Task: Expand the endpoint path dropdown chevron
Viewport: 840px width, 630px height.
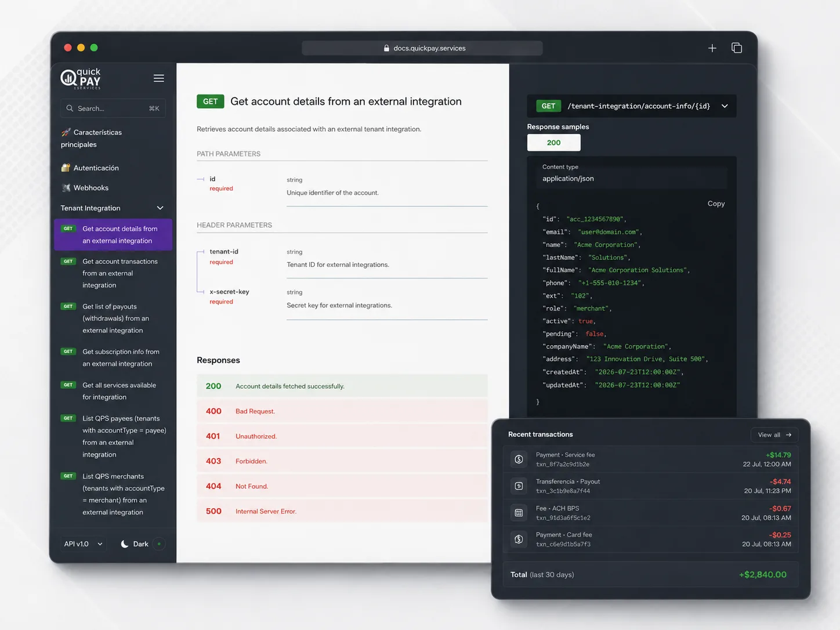Action: 725,106
